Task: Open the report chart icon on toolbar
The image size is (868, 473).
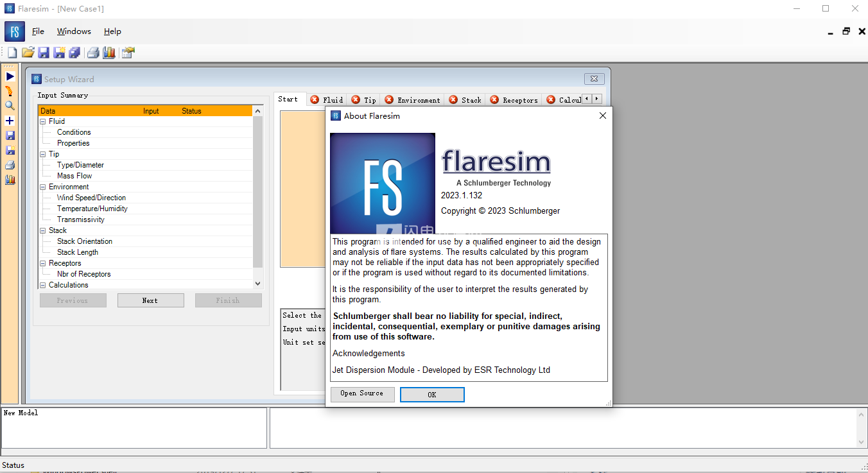Action: 109,52
